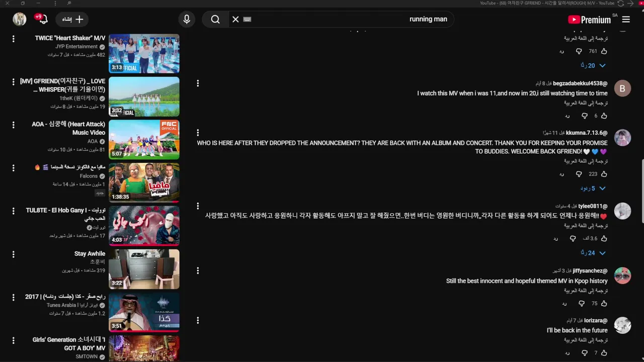Open options menu for TUL8TE El Hob Gany
The width and height of the screenshot is (644, 362).
13,211
